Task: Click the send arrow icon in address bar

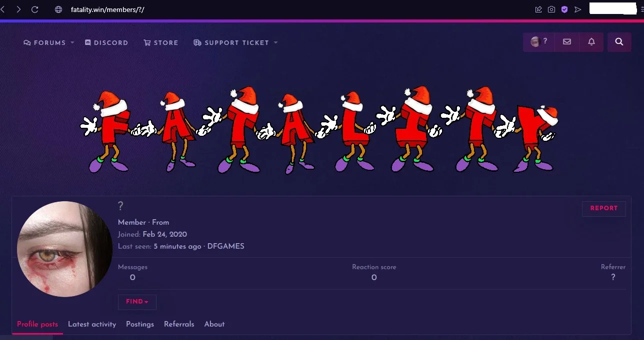Action: (577, 9)
